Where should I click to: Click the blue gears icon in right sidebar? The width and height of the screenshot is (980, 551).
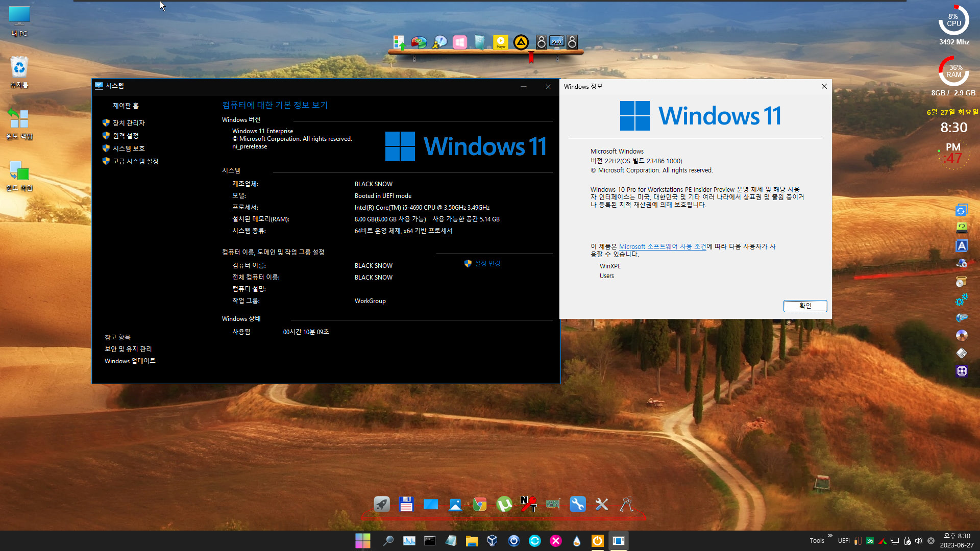962,299
